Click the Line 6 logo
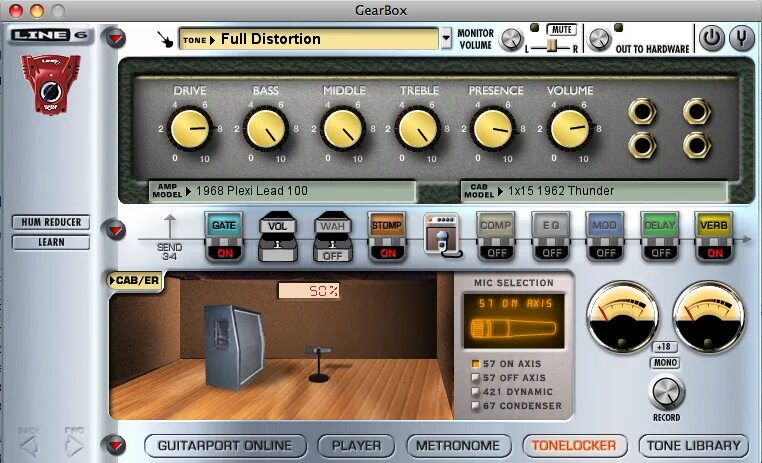 point(50,35)
